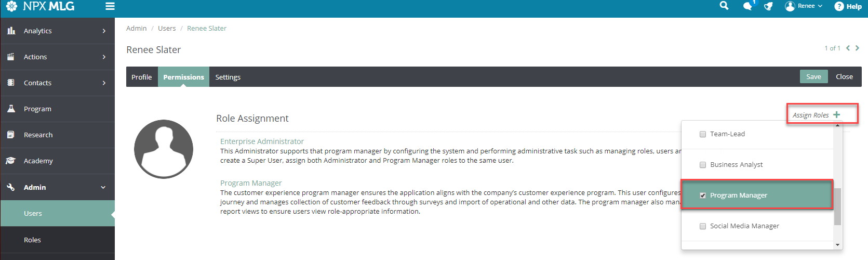This screenshot has width=868, height=260.
Task: Collapse the Admin menu section
Action: pos(103,187)
